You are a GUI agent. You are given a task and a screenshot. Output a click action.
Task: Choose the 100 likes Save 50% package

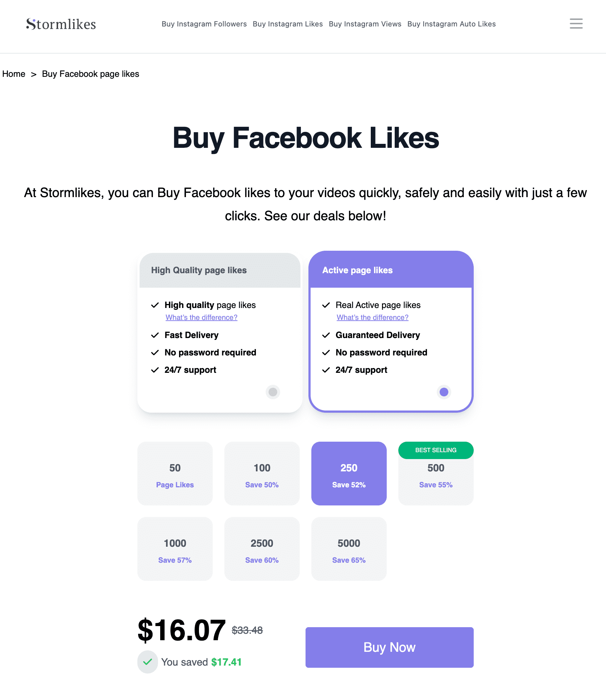pos(262,474)
